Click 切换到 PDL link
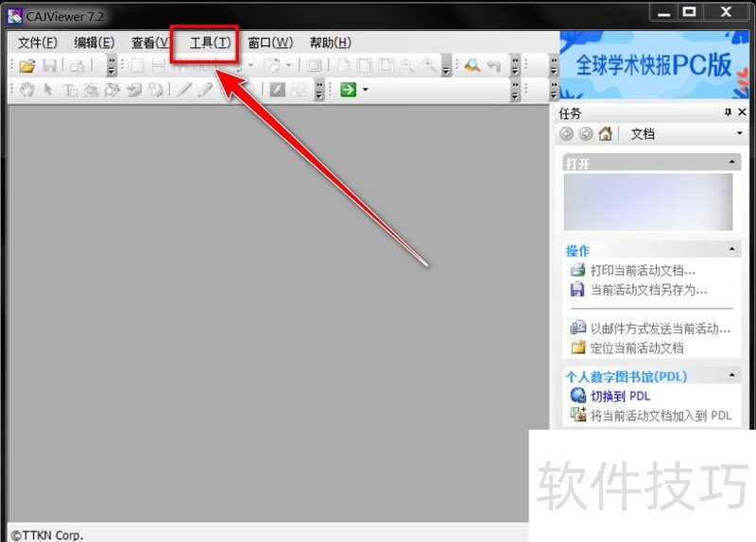The image size is (756, 542). [x=620, y=396]
